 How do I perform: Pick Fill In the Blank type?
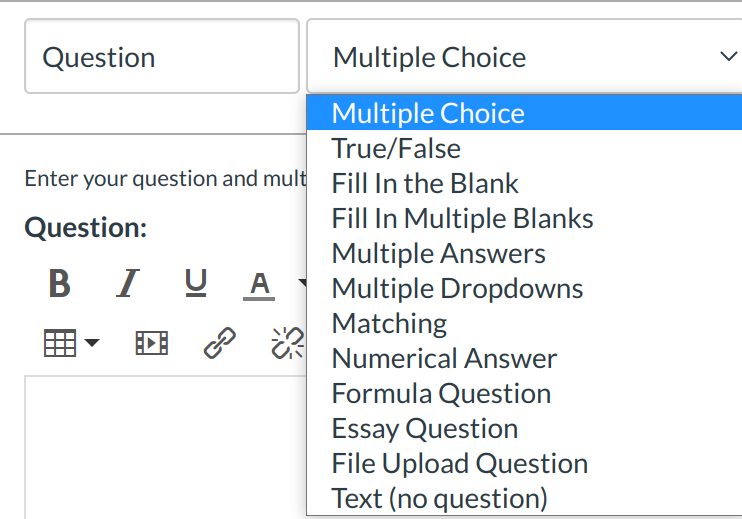click(425, 183)
